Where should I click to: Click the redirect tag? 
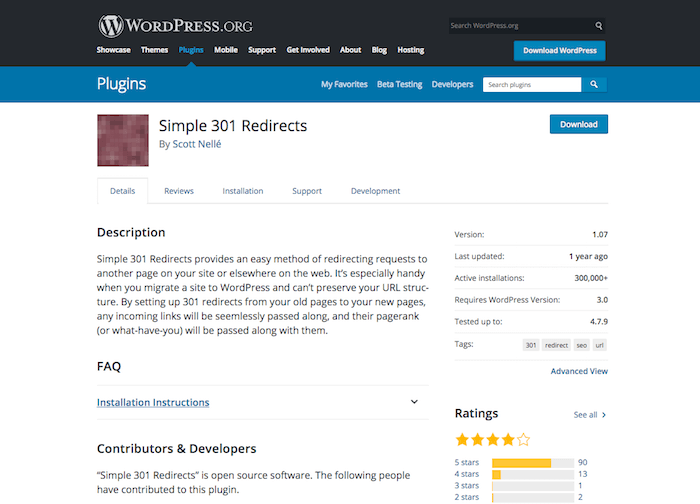pyautogui.click(x=556, y=345)
